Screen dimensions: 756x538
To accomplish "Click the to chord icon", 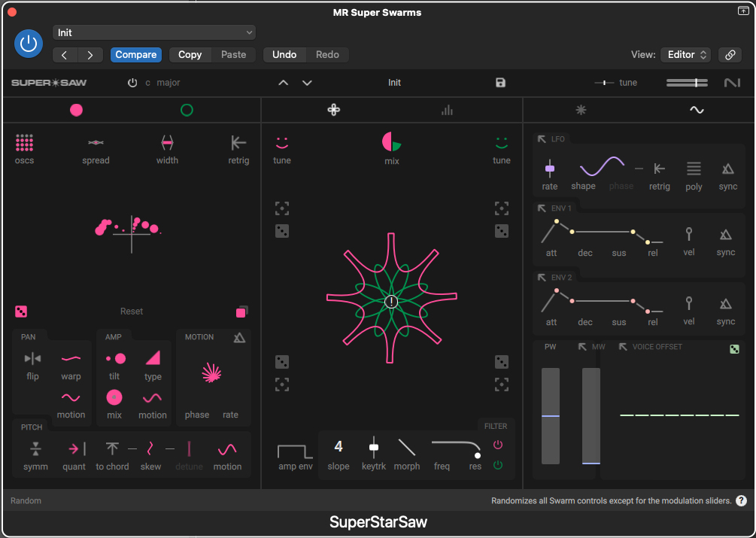I will point(112,448).
